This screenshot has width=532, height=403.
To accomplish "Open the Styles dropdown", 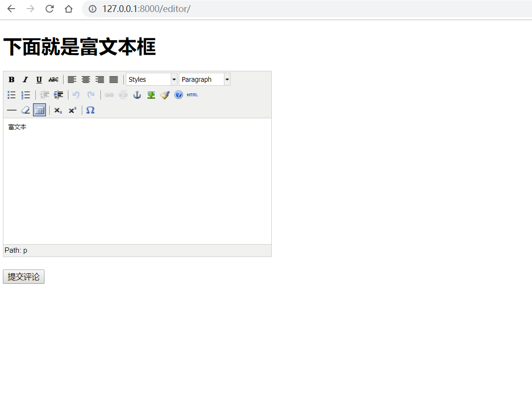I will 148,79.
